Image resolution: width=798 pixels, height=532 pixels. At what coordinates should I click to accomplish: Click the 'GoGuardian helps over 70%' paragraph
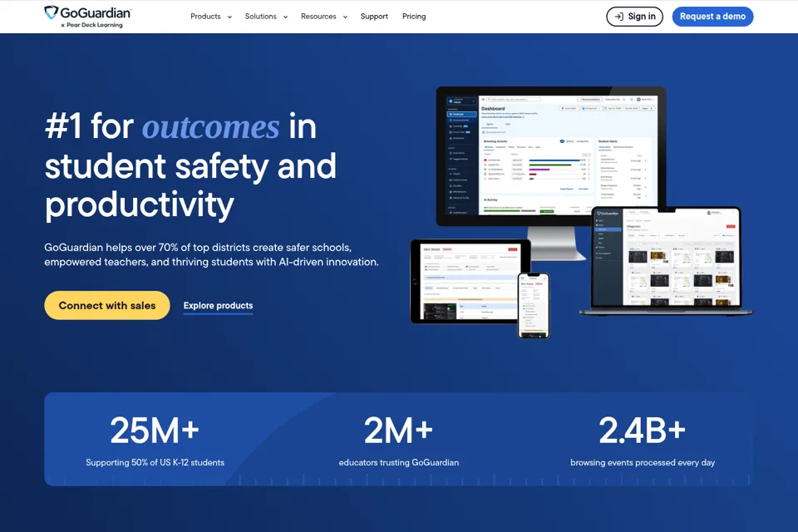point(211,254)
